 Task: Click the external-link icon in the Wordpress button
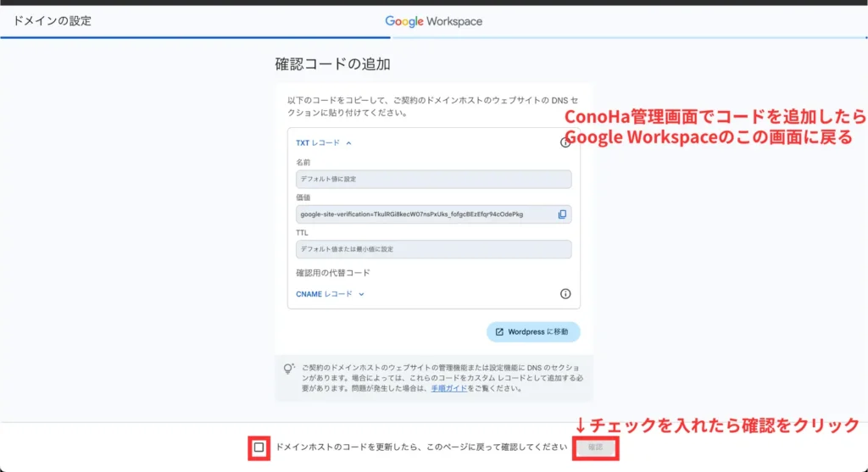point(499,331)
